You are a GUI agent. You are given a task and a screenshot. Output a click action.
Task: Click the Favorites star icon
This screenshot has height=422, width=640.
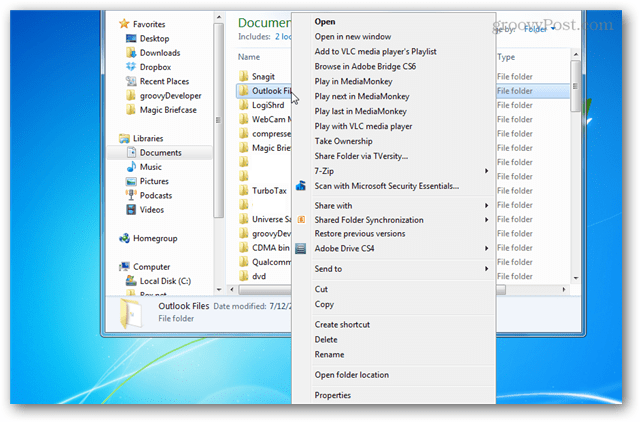124,24
